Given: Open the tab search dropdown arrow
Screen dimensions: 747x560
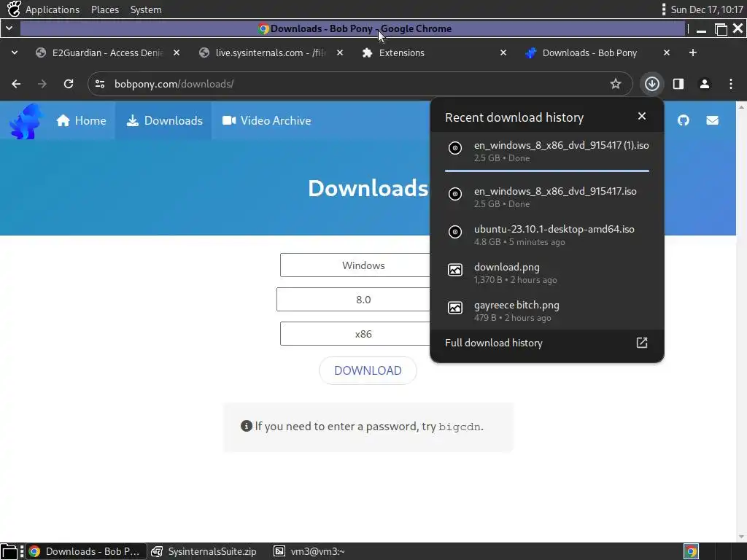Looking at the screenshot, I should pyautogui.click(x=15, y=52).
